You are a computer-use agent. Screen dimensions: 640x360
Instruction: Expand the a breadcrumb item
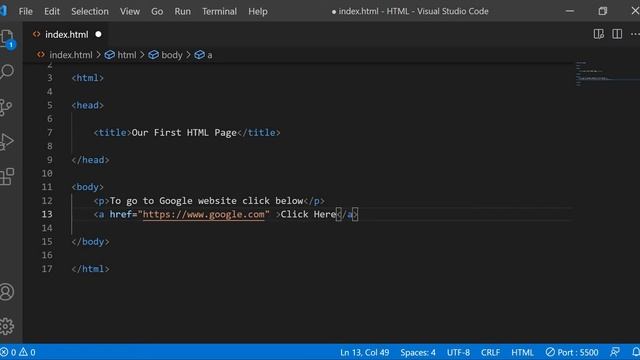(209, 55)
